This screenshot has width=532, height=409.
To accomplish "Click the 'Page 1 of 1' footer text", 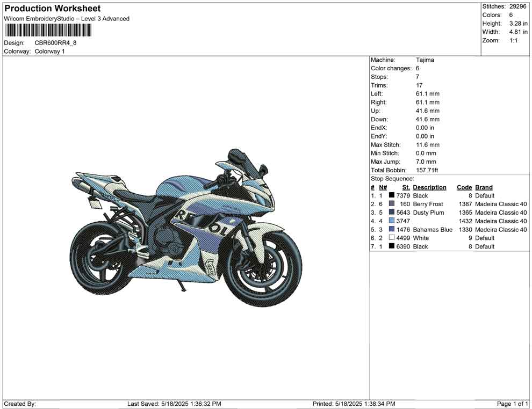I will pyautogui.click(x=512, y=404).
